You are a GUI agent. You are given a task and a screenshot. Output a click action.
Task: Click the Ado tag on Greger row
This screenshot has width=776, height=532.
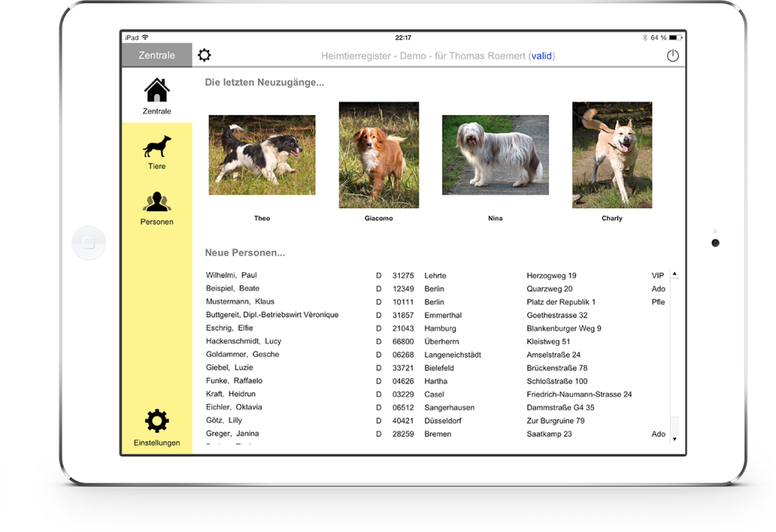click(x=659, y=434)
